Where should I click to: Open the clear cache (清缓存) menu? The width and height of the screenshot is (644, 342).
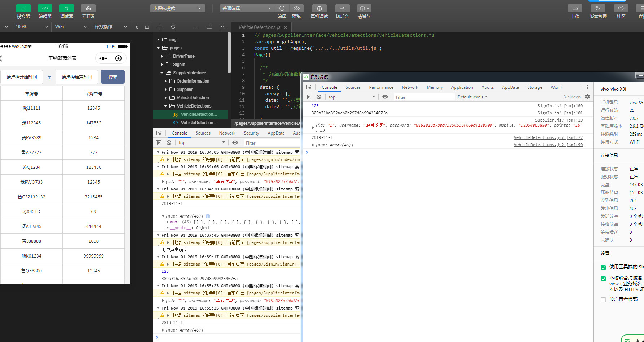(364, 8)
